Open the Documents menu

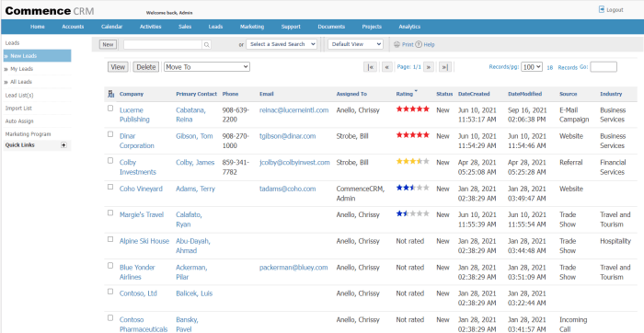pyautogui.click(x=331, y=27)
